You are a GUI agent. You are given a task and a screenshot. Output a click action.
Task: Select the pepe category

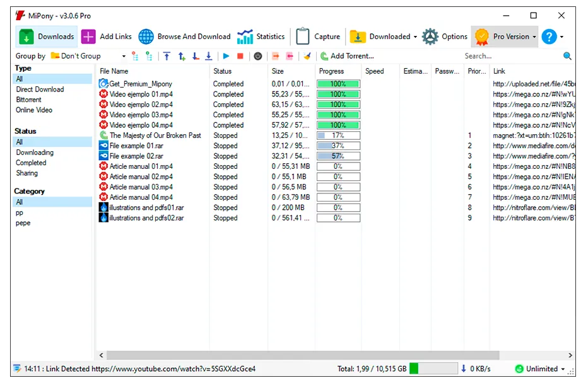click(23, 223)
